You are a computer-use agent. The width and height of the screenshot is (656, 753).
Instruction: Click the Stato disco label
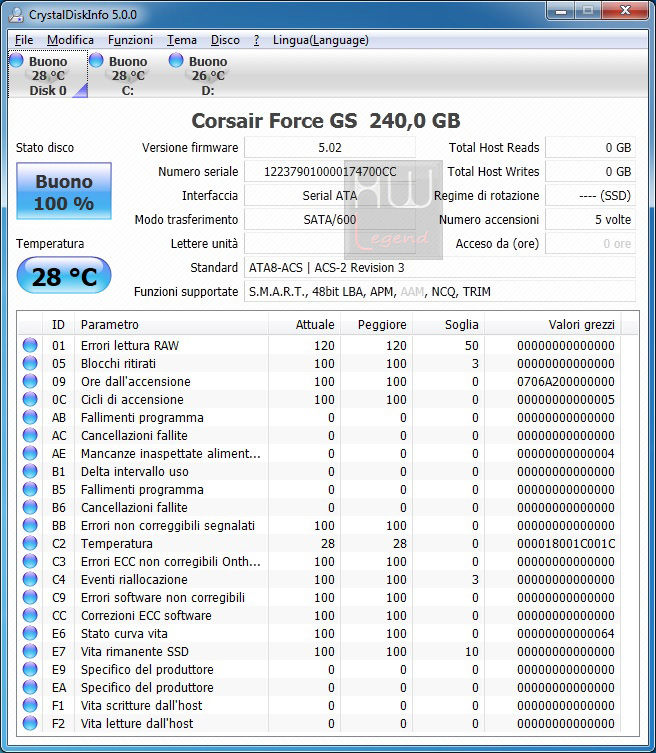[x=45, y=147]
